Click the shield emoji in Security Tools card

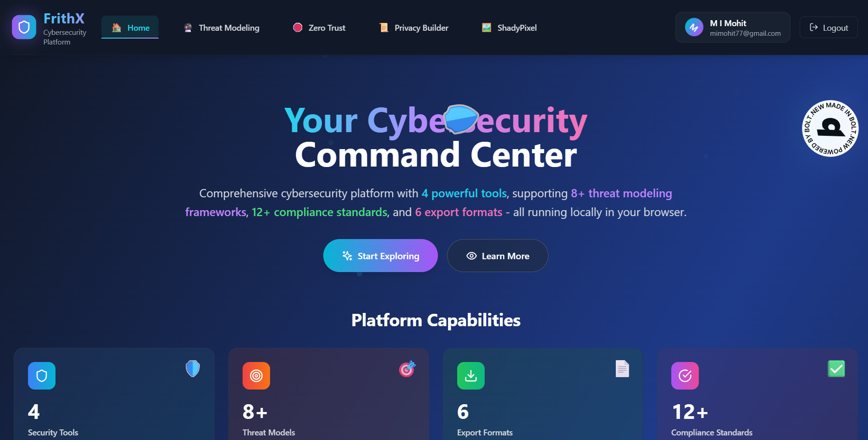193,368
